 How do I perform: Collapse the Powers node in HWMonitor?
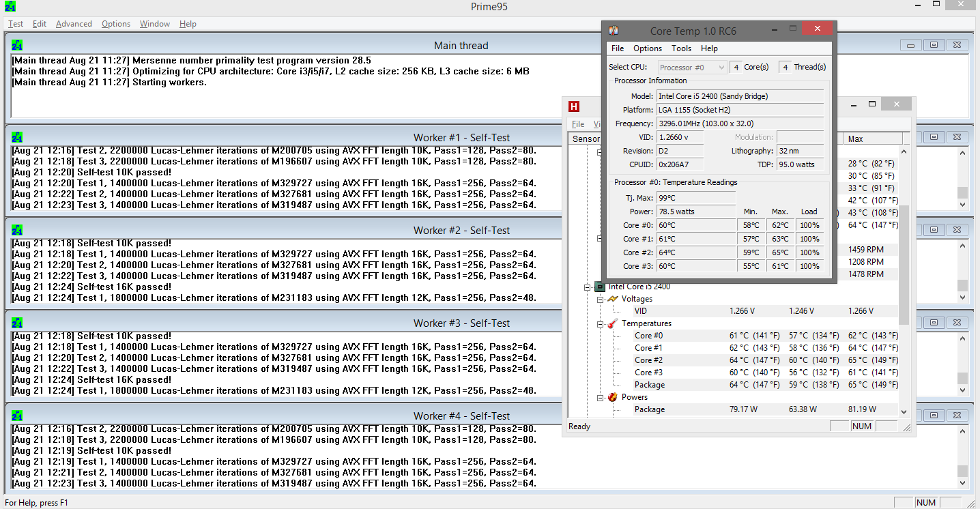coord(601,398)
